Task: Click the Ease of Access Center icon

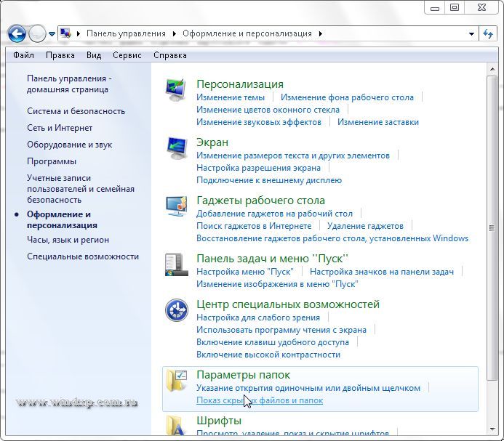Action: [177, 310]
